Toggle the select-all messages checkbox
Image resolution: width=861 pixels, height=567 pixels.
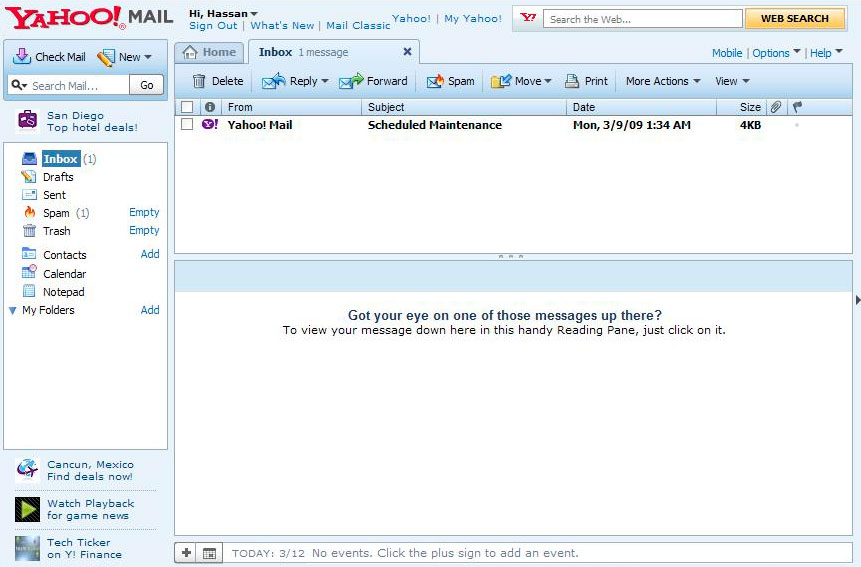click(x=187, y=107)
